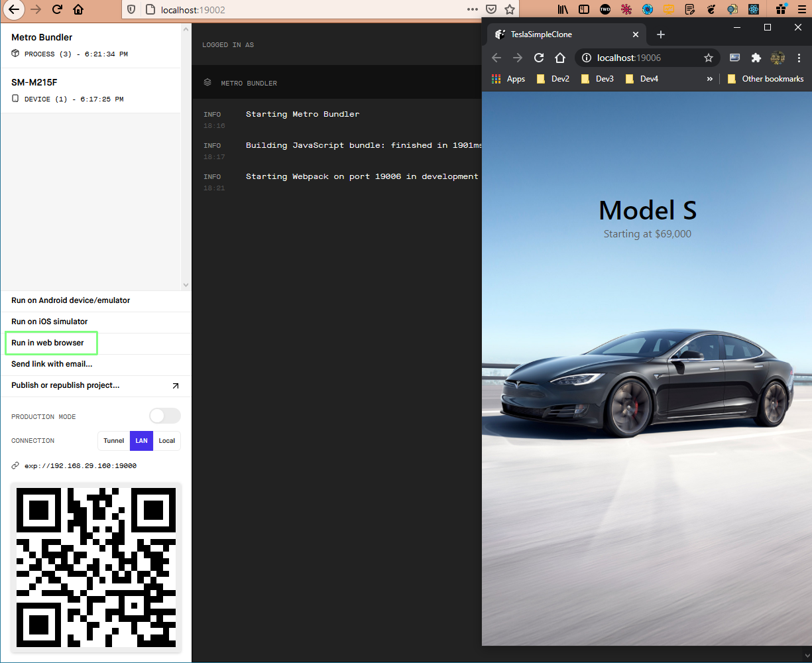Image resolution: width=812 pixels, height=663 pixels.
Task: Click the 'Starting Metro Bundler' log line
Action: pos(302,114)
